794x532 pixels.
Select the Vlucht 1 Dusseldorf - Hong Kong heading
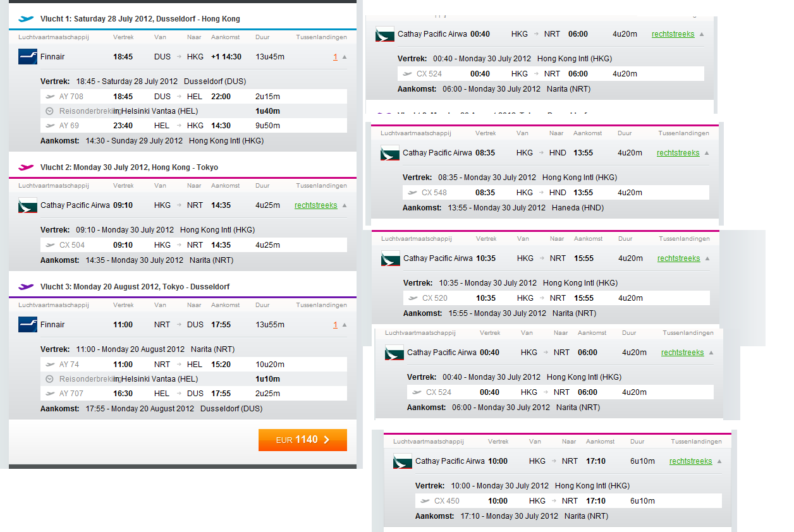click(140, 19)
